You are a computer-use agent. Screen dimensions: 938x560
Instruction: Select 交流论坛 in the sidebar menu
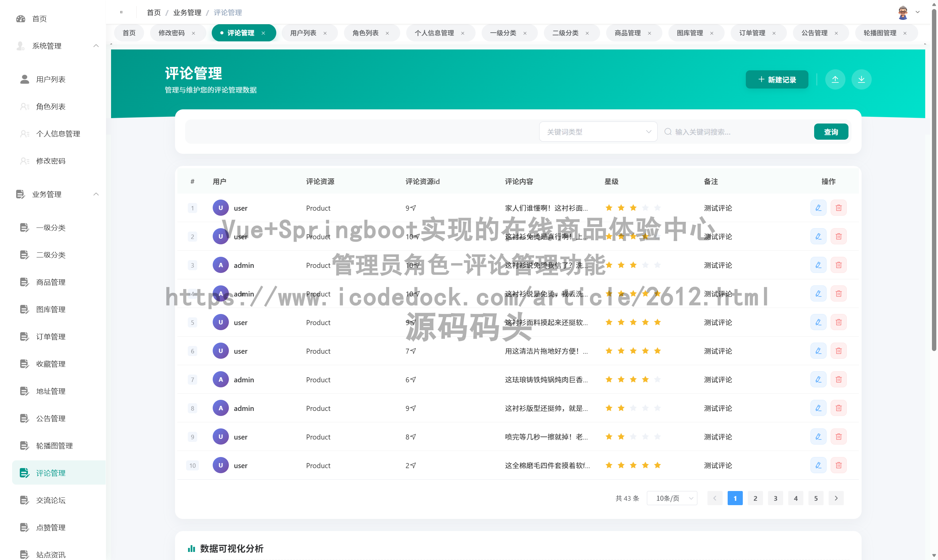(50, 500)
